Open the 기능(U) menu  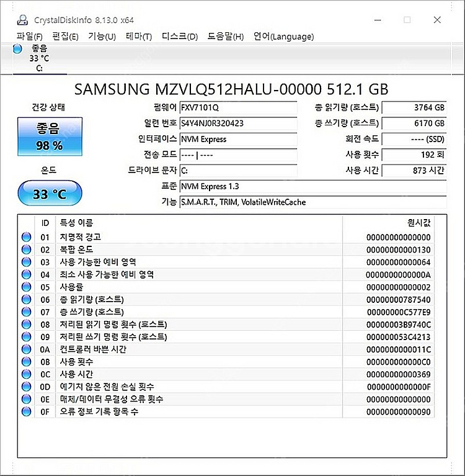pos(102,37)
